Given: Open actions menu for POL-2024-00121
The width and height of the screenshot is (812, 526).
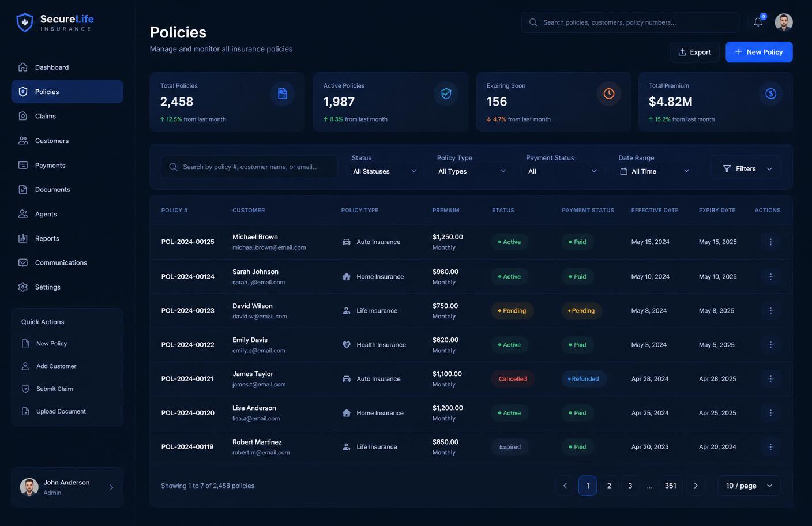Looking at the screenshot, I should (771, 379).
